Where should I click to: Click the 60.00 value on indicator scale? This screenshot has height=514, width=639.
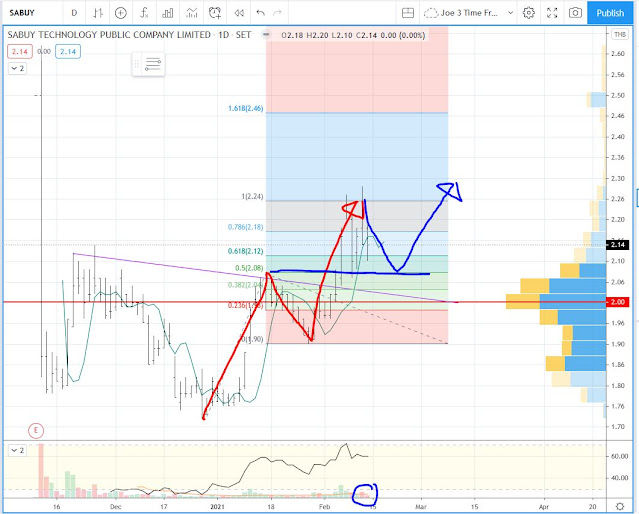point(619,456)
